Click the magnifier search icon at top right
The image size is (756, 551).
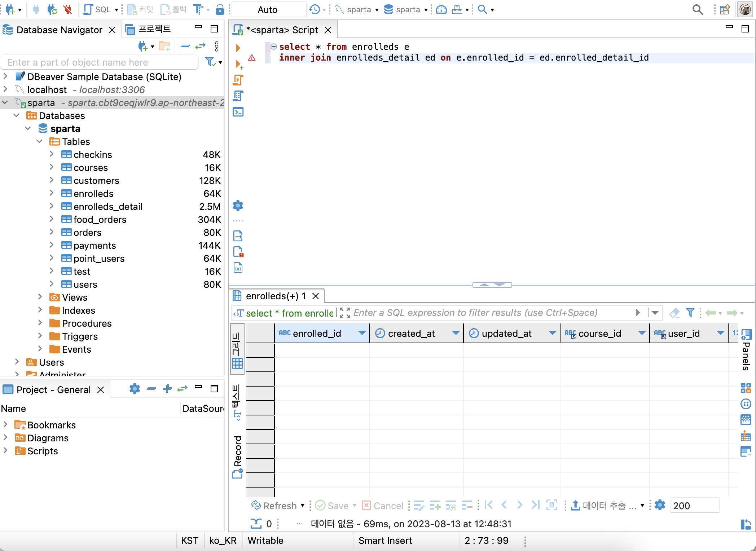tap(698, 9)
